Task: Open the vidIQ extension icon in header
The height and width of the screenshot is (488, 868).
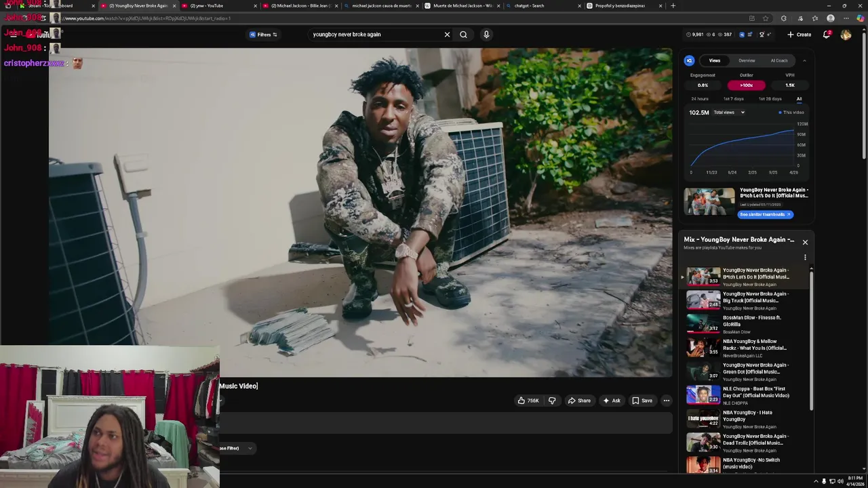Action: click(x=741, y=35)
